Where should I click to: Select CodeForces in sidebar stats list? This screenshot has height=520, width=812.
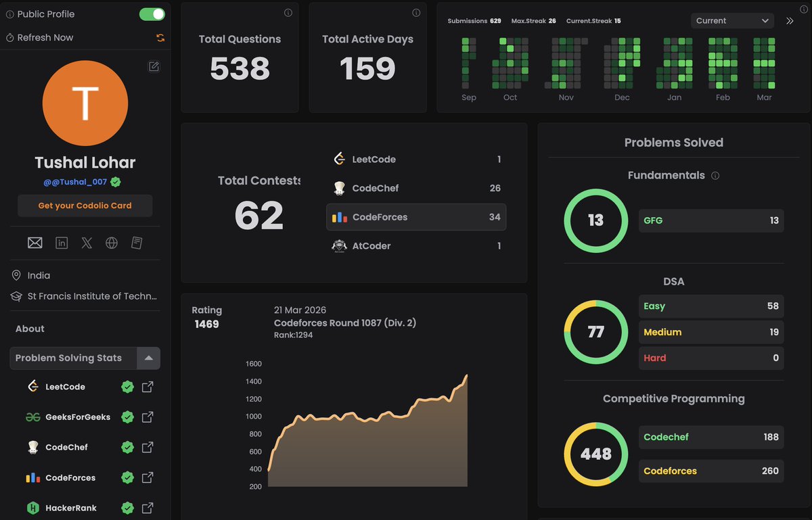pyautogui.click(x=70, y=477)
